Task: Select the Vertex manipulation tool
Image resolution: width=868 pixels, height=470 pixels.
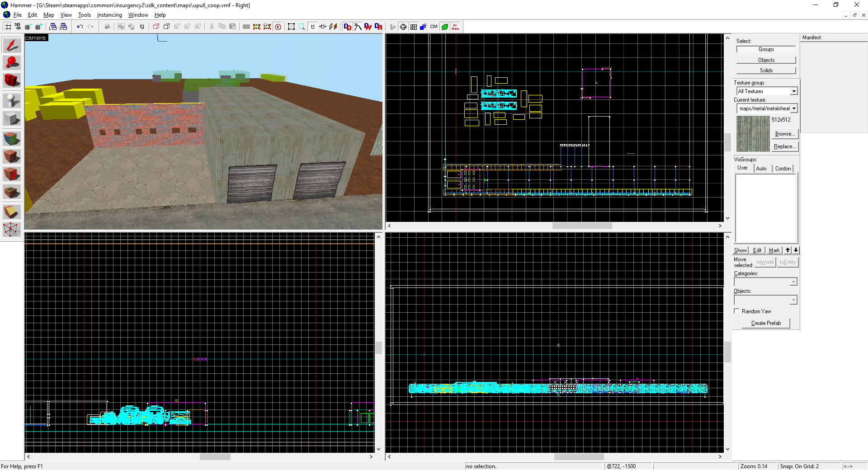Action: pyautogui.click(x=12, y=230)
